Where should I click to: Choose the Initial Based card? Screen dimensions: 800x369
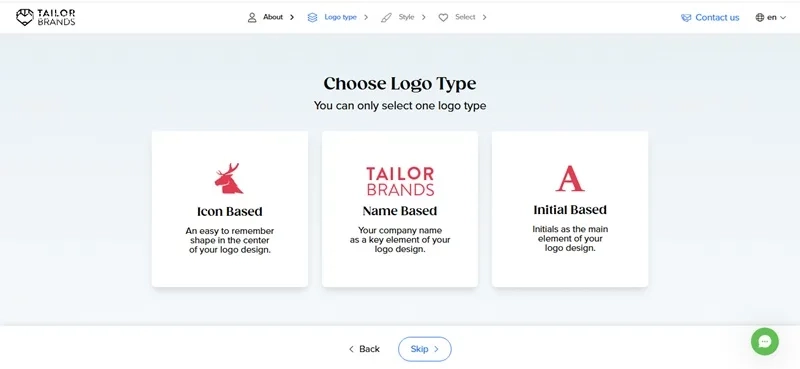coord(570,209)
